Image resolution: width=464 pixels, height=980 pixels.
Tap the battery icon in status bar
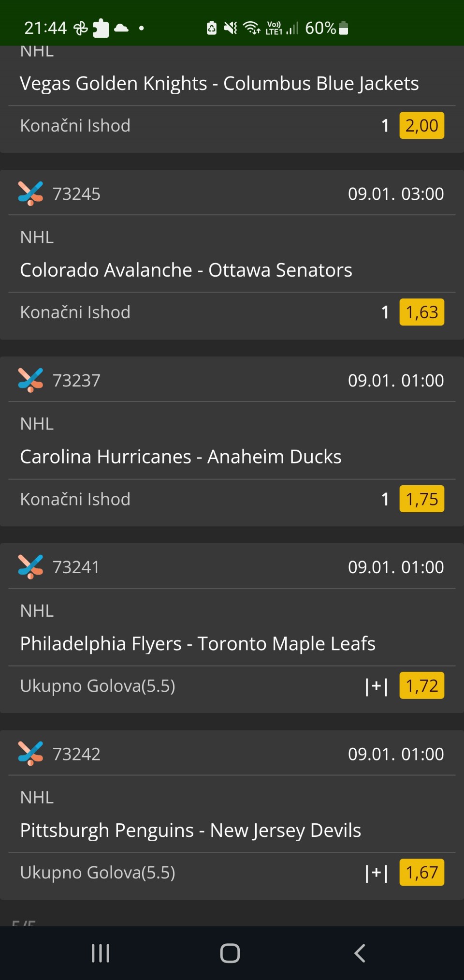click(x=343, y=28)
